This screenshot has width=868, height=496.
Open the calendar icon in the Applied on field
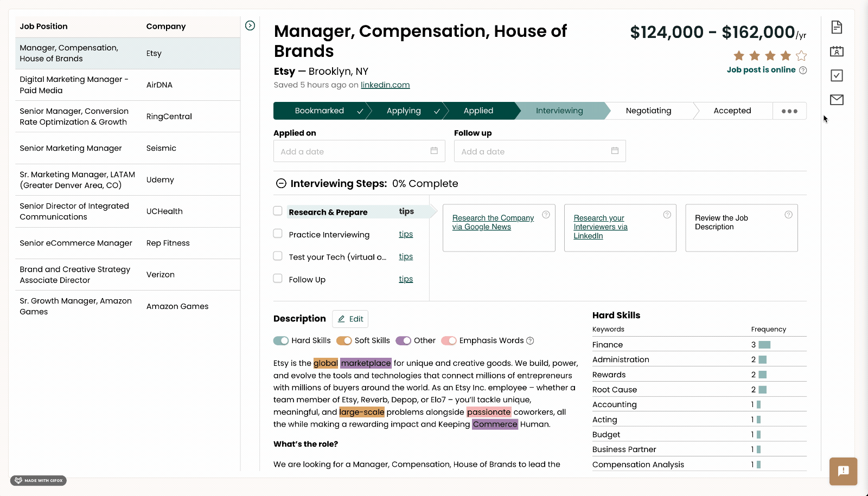click(x=434, y=151)
